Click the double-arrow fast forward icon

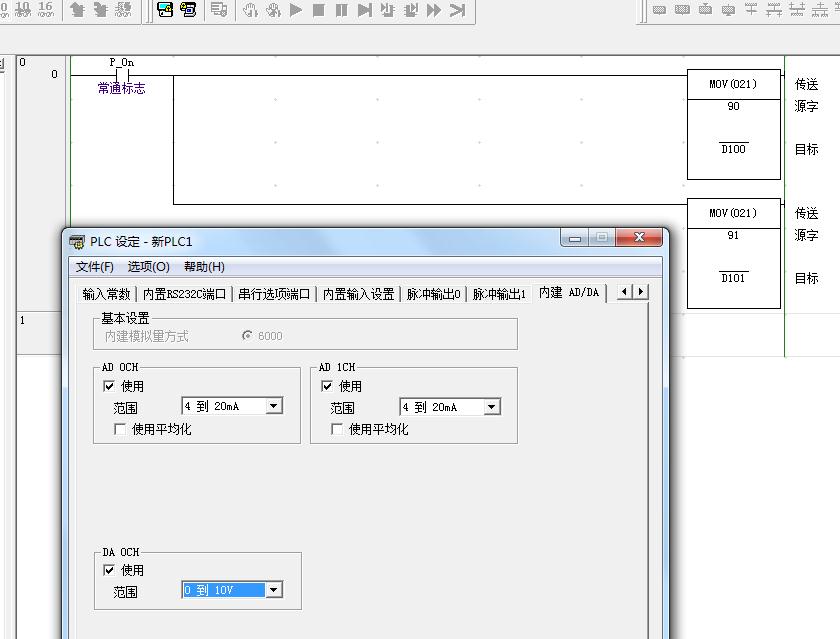tap(434, 10)
